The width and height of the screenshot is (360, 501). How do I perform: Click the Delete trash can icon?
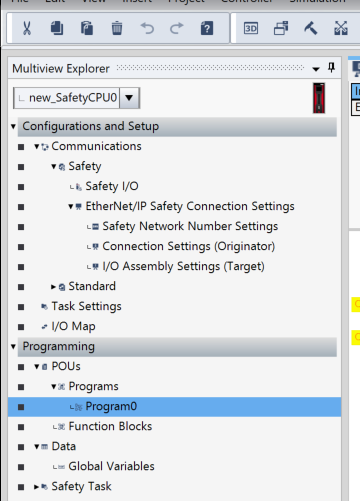coord(117,28)
